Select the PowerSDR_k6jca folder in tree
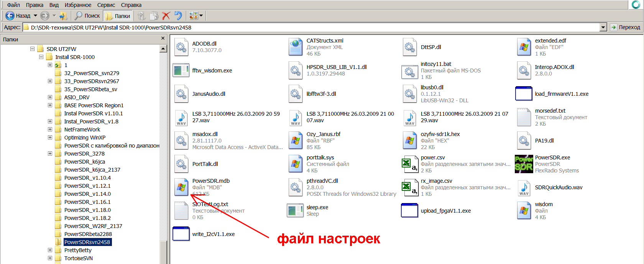 tap(85, 162)
